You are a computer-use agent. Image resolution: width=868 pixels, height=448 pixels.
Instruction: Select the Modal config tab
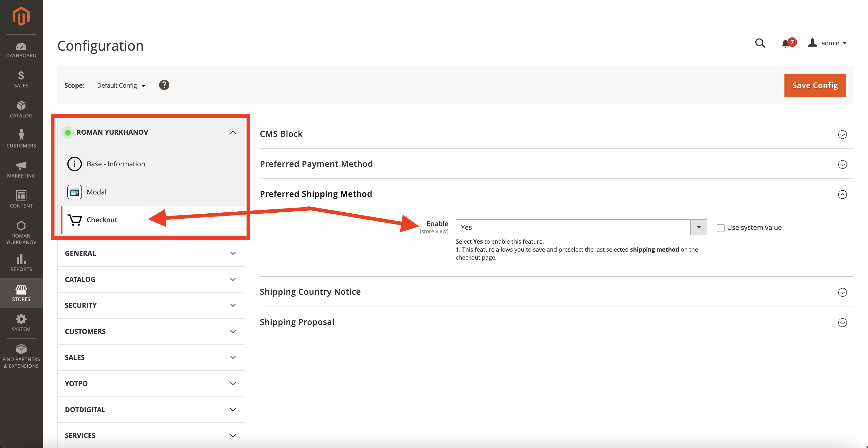click(153, 192)
